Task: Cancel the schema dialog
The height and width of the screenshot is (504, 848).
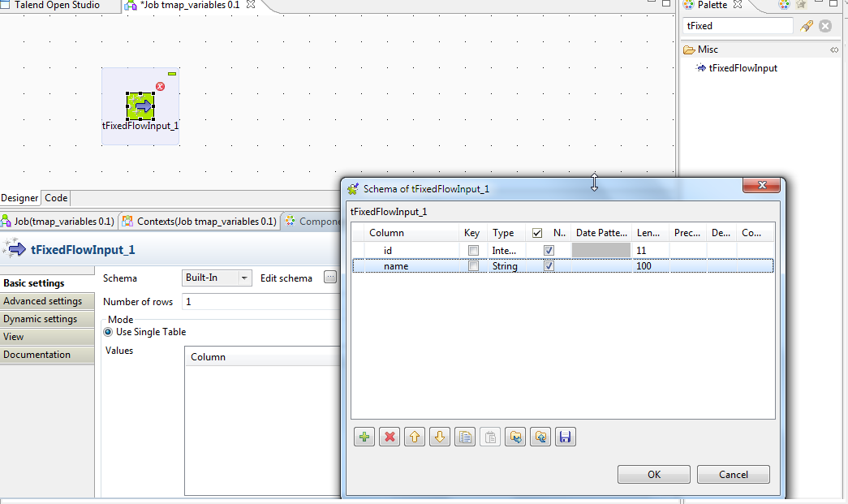Action: tap(734, 474)
